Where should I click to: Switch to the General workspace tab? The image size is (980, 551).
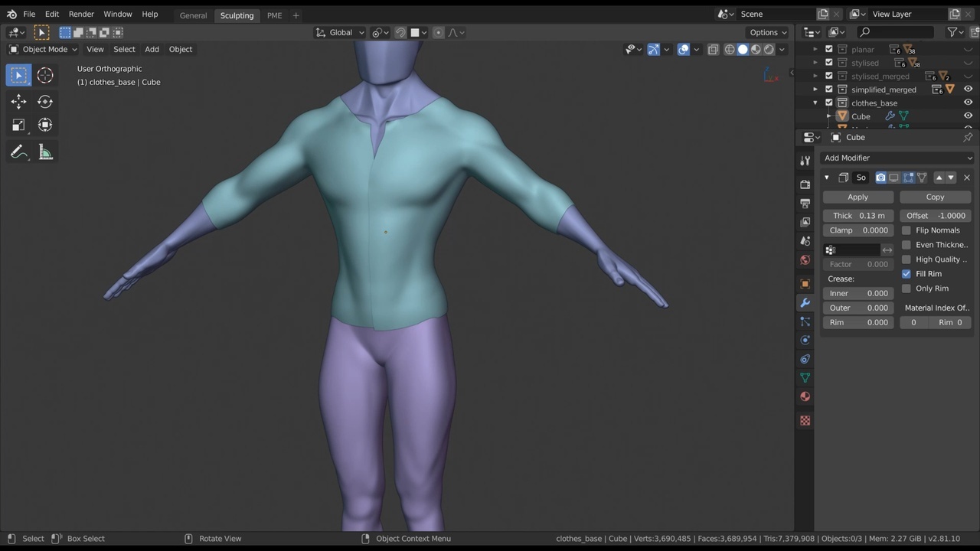tap(193, 15)
